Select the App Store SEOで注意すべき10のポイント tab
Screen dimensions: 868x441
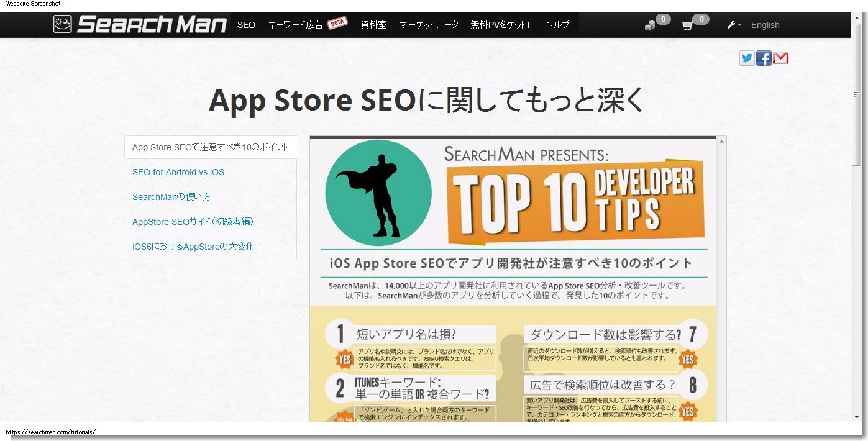tap(211, 147)
